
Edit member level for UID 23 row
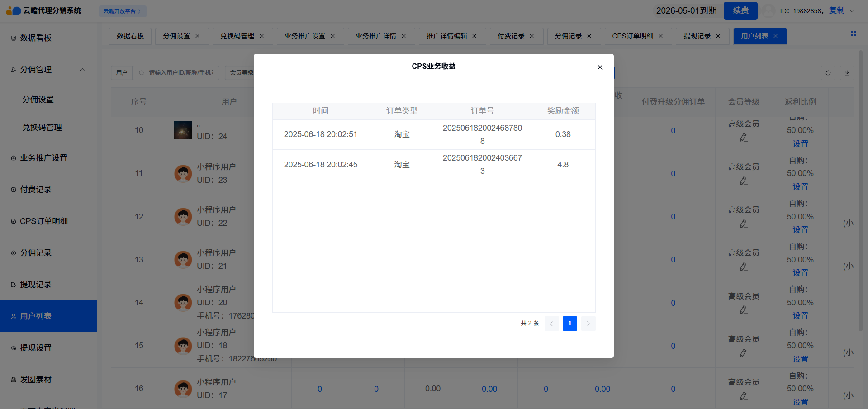(x=744, y=181)
